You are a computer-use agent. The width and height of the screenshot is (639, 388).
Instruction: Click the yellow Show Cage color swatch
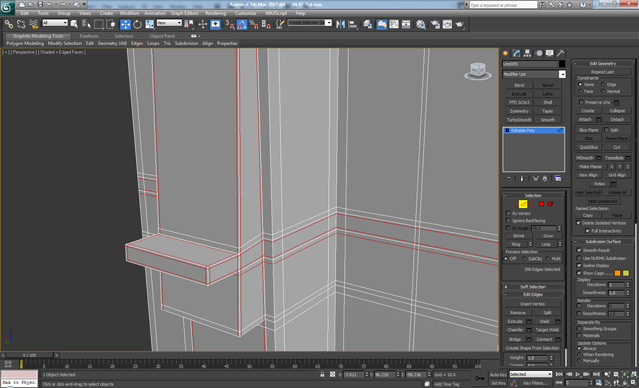(x=626, y=273)
